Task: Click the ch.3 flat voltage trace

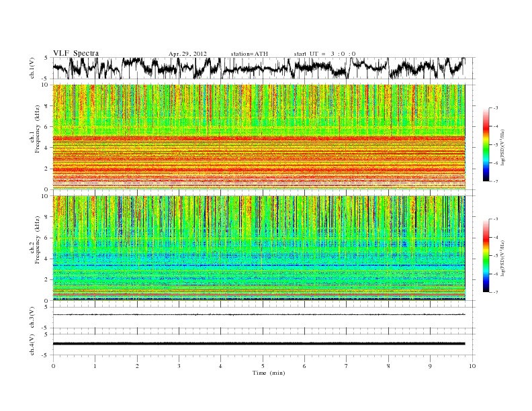Action: point(259,315)
